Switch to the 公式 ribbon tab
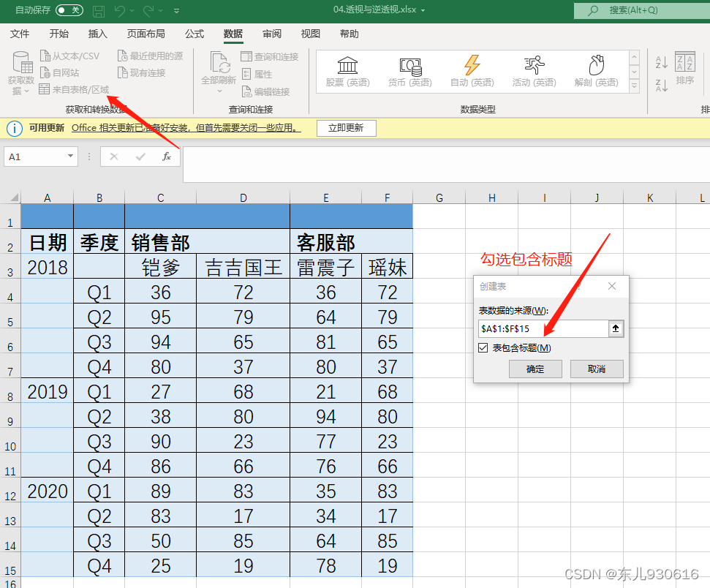Image resolution: width=710 pixels, height=588 pixels. point(195,34)
